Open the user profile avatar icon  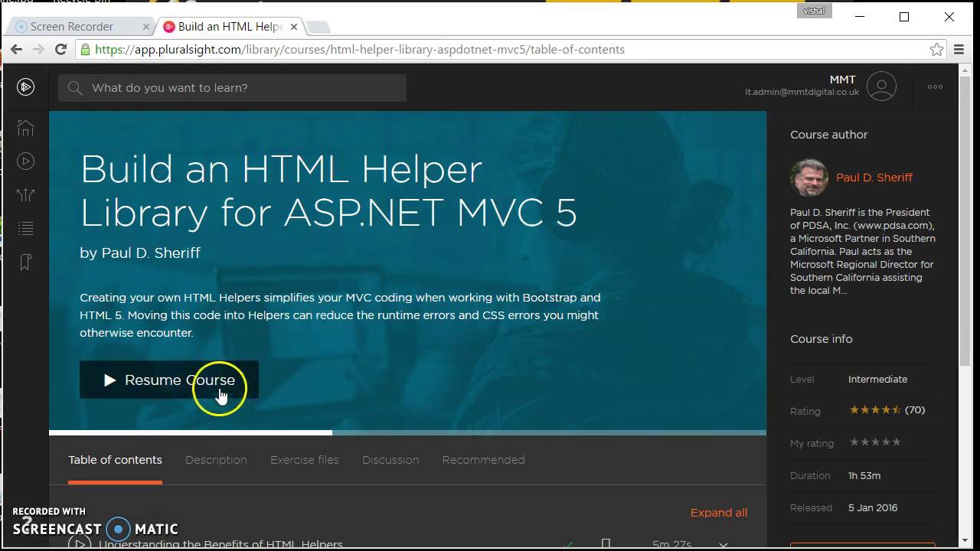pyautogui.click(x=882, y=86)
